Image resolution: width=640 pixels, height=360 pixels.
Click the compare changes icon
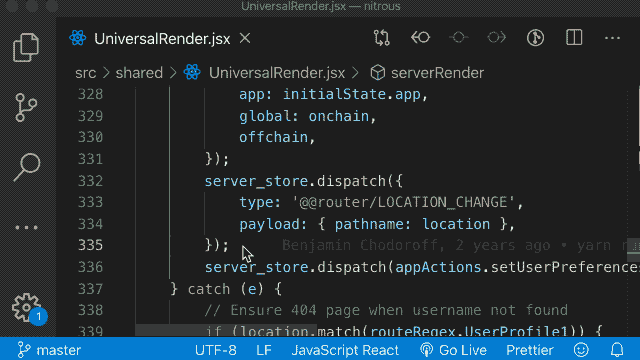382,38
